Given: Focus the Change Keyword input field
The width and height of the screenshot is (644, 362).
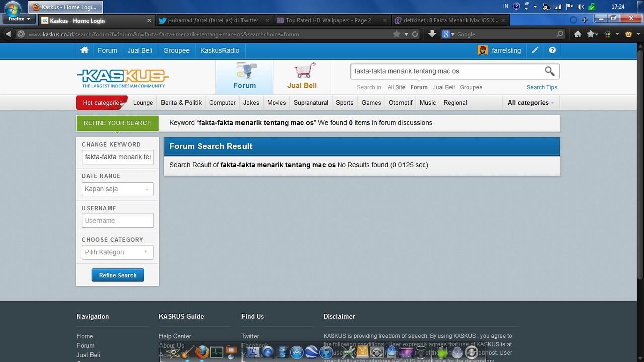Looking at the screenshot, I should 117,157.
